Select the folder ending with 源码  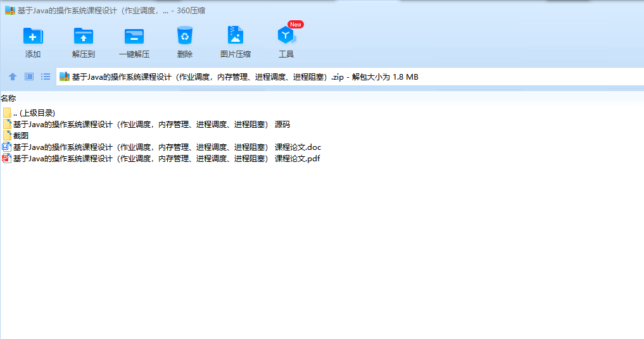click(x=146, y=125)
